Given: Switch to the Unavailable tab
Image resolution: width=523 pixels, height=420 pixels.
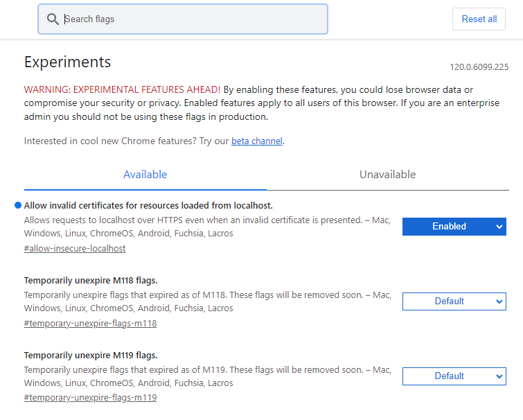Looking at the screenshot, I should click(387, 175).
